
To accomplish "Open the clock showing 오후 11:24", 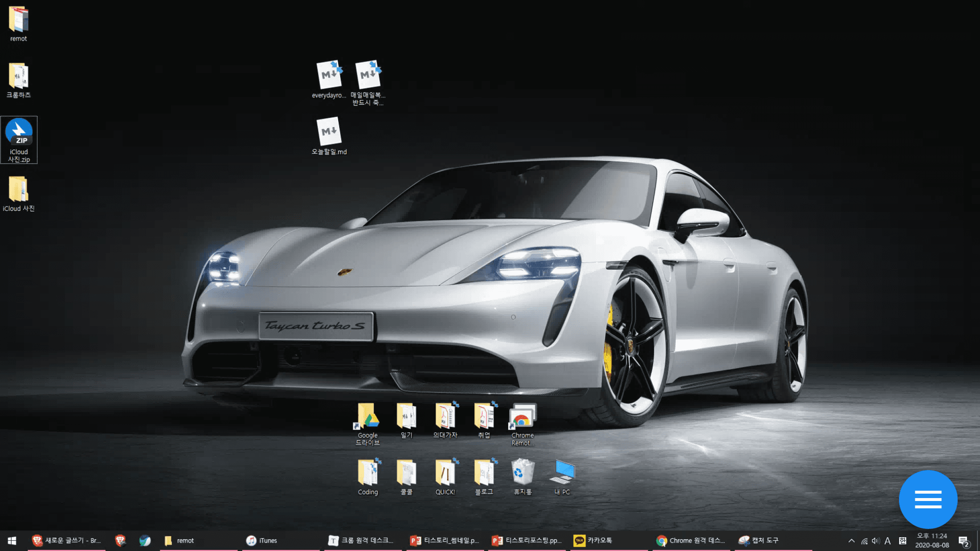I will pyautogui.click(x=932, y=541).
